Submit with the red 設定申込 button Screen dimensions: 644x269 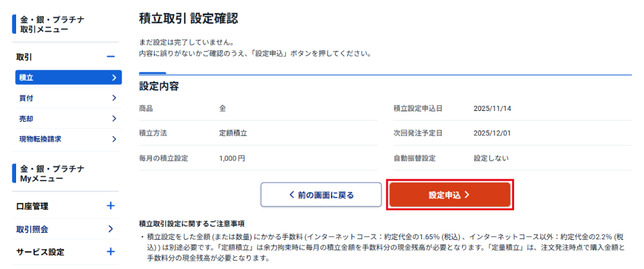(x=450, y=194)
